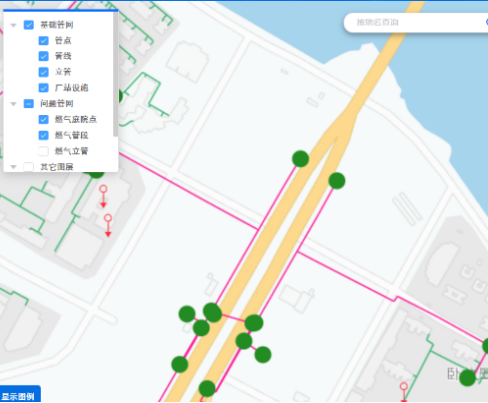Image resolution: width=488 pixels, height=403 pixels.
Task: Click the green node touching 显示图例 road bottom
Action: pyautogui.click(x=207, y=388)
